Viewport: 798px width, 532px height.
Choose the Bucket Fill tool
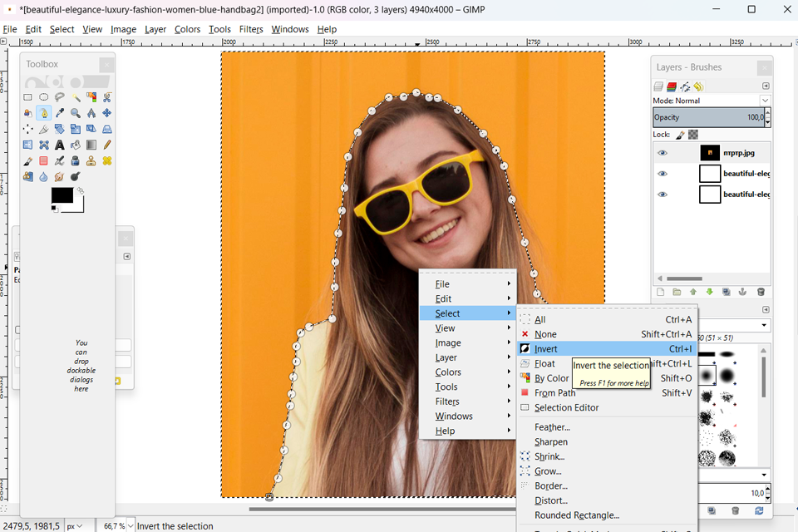click(x=76, y=145)
